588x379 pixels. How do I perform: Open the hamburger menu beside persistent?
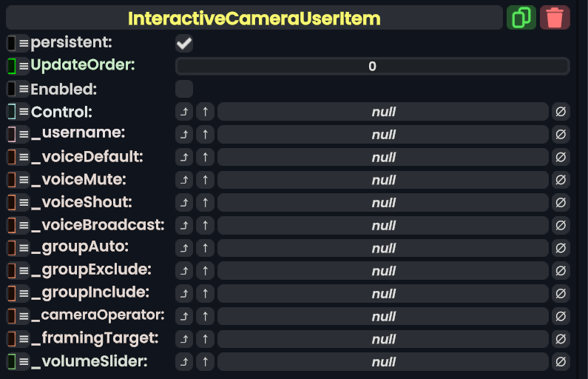point(24,44)
